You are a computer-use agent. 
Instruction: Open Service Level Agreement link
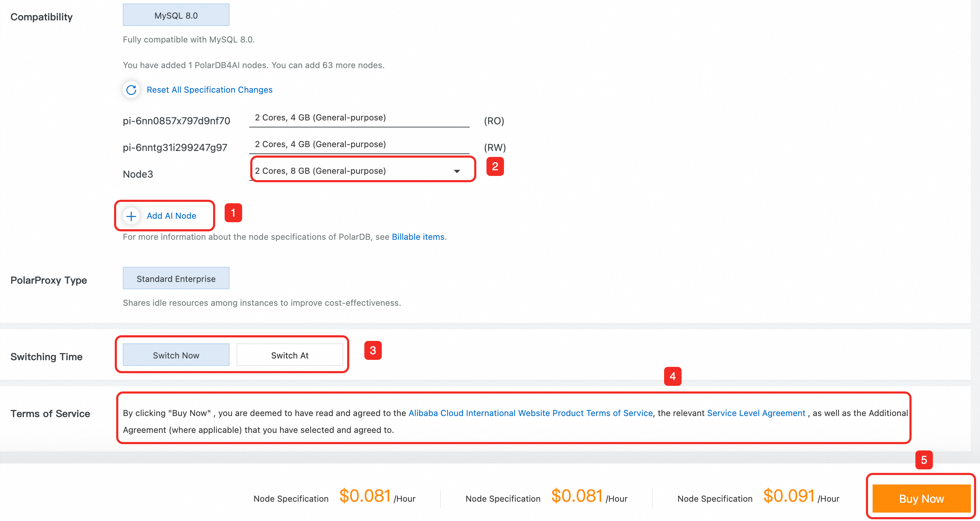click(x=756, y=413)
